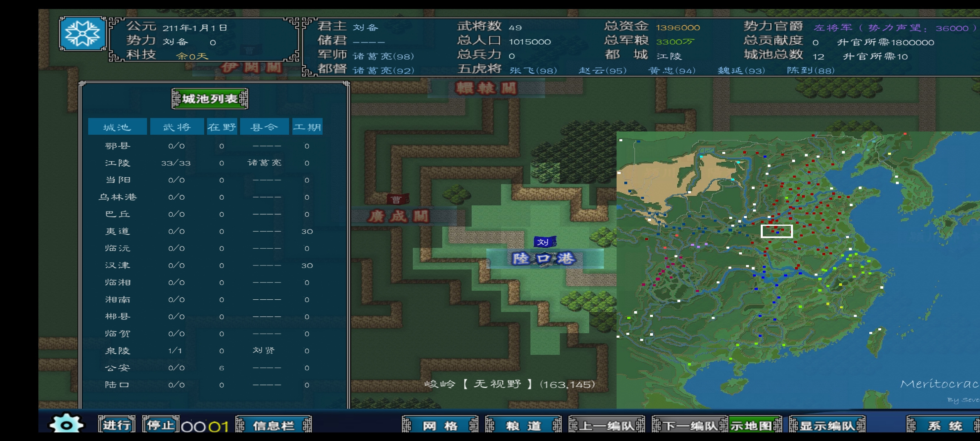The height and width of the screenshot is (441, 980).
Task: Select 巴丘 in the city list
Action: (x=118, y=214)
